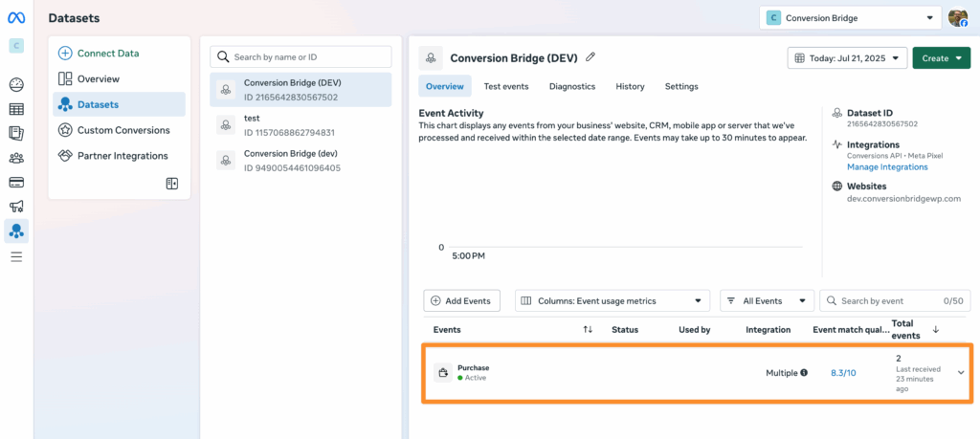Click the Meta logo icon
This screenshot has height=439, width=980.
(16, 18)
